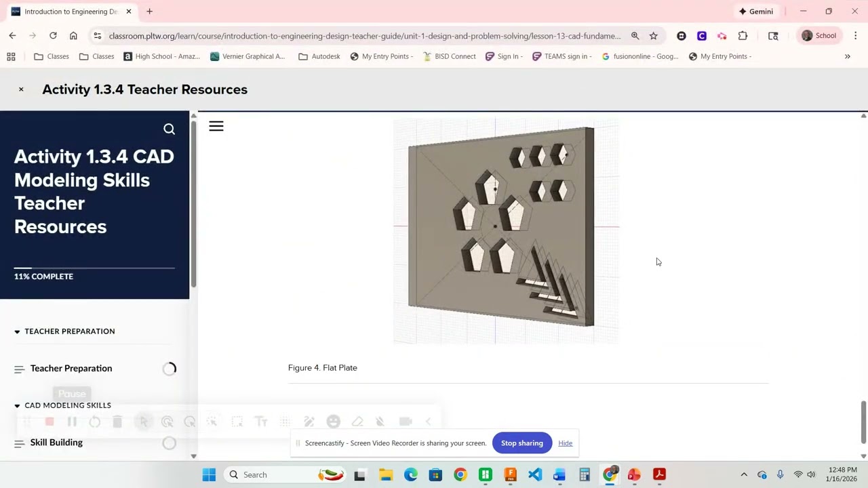Screen dimensions: 868x488
Task: Open the hamburger menu above the figure
Action: (216, 126)
